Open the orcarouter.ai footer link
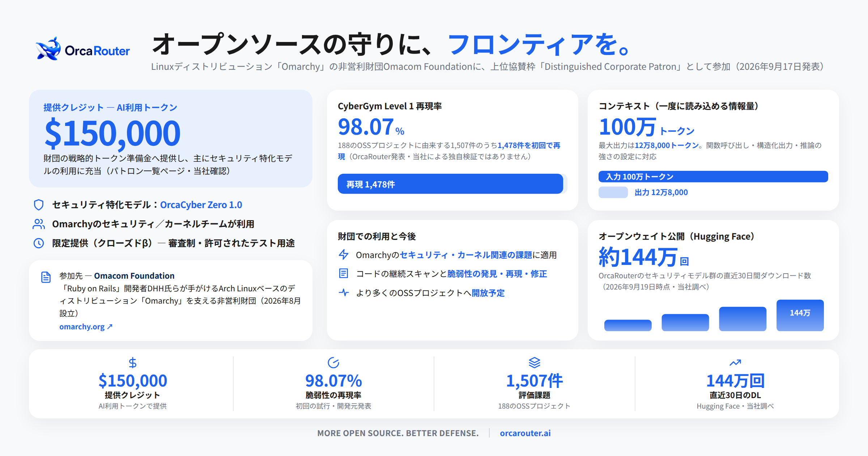This screenshot has width=868, height=456. (x=525, y=433)
